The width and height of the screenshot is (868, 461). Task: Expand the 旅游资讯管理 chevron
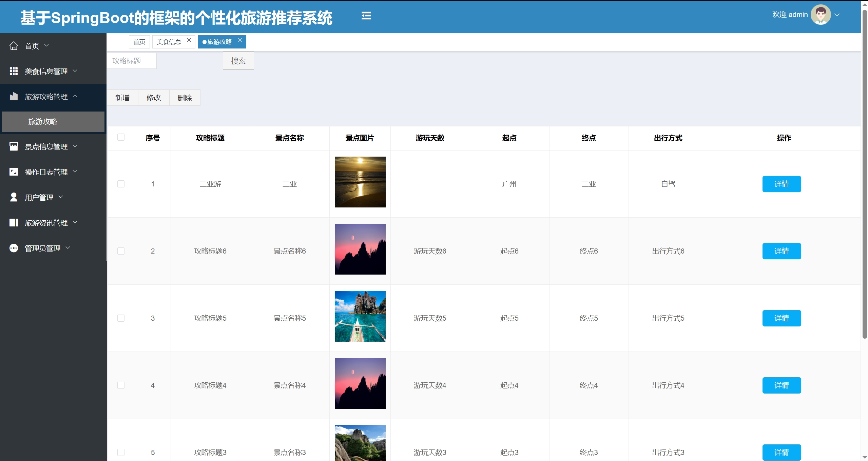pyautogui.click(x=75, y=222)
